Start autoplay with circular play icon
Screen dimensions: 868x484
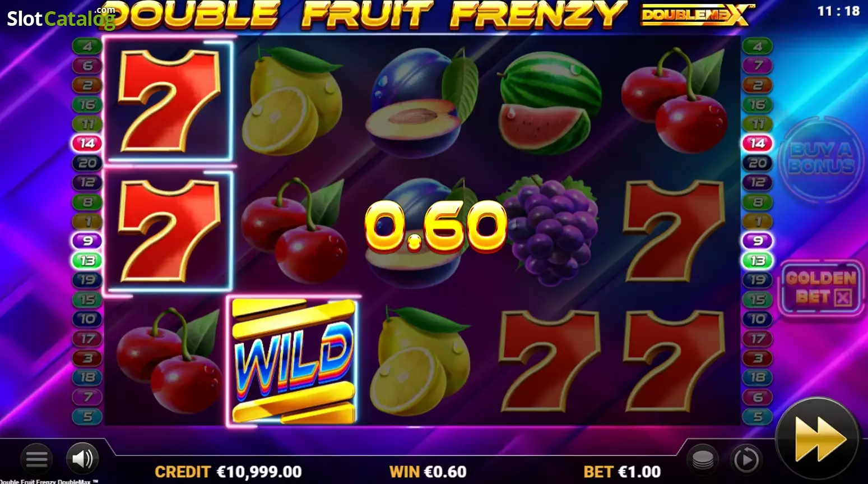(x=746, y=460)
